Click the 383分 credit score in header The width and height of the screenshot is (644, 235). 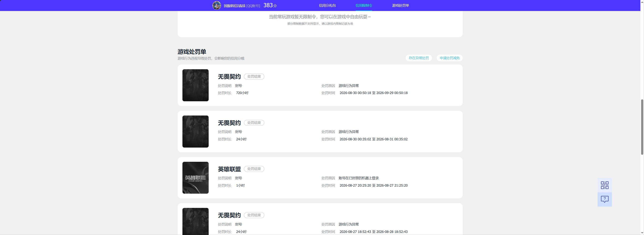[x=270, y=5]
